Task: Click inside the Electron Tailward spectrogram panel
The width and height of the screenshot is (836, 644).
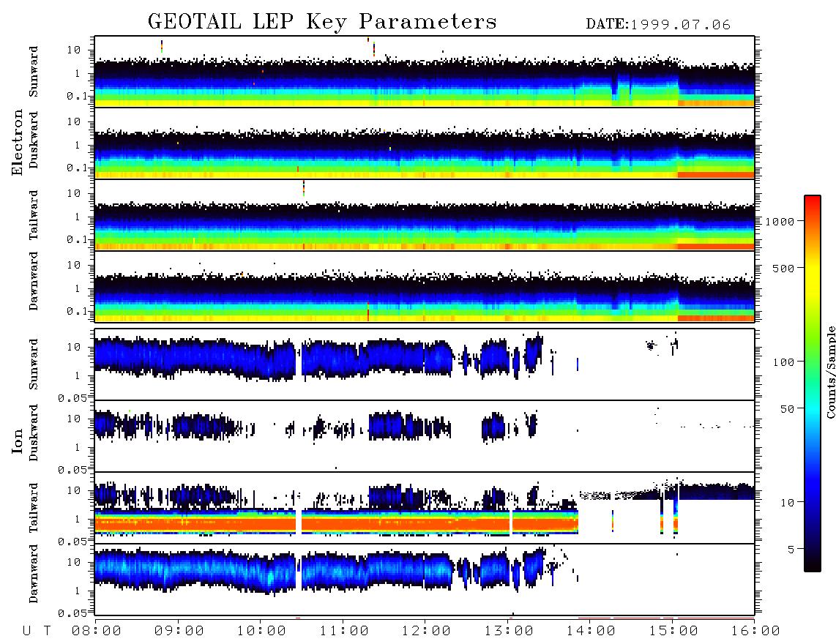Action: [x=425, y=215]
